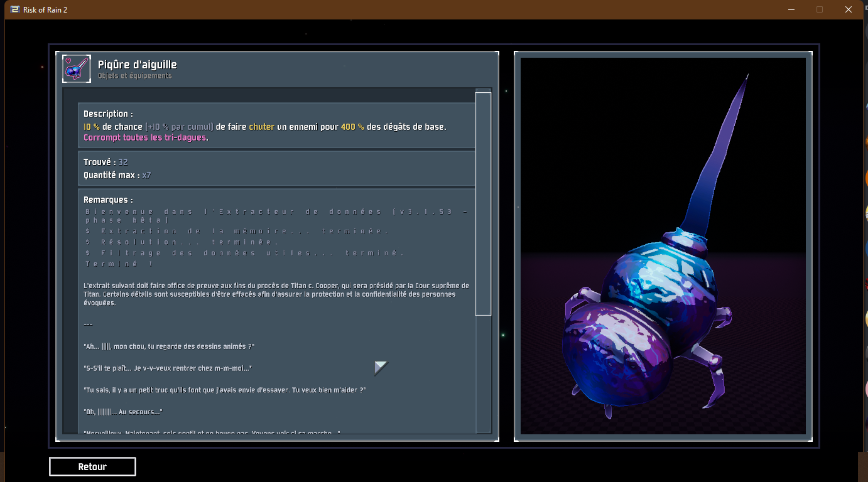Click the 'Trouvé : 32' stat line
The height and width of the screenshot is (482, 868).
pos(106,163)
